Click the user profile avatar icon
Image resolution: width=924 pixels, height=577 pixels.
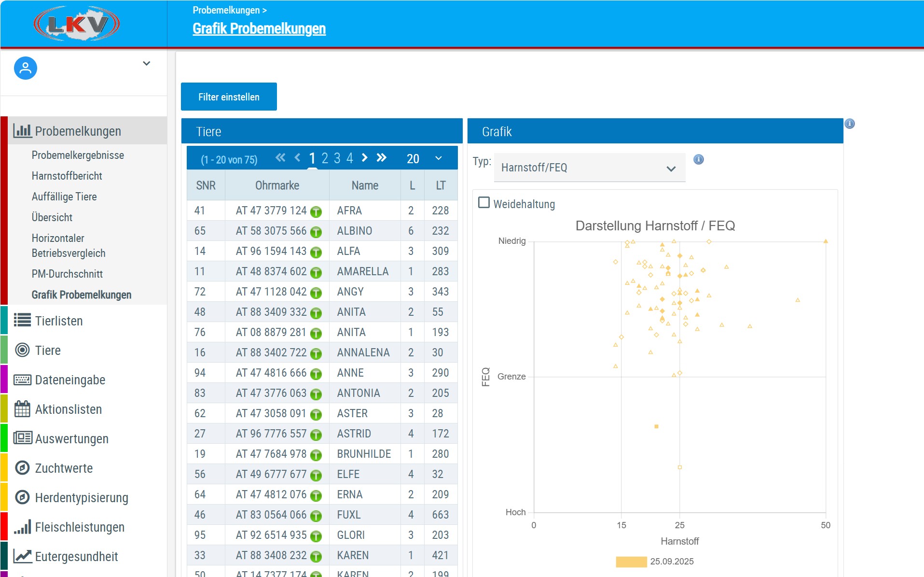coord(26,68)
